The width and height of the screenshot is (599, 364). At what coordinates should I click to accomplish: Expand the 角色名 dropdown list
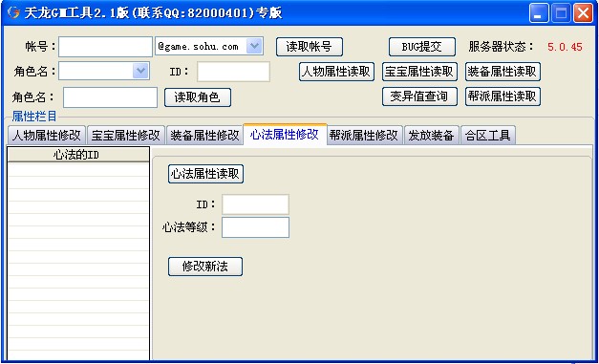(140, 71)
